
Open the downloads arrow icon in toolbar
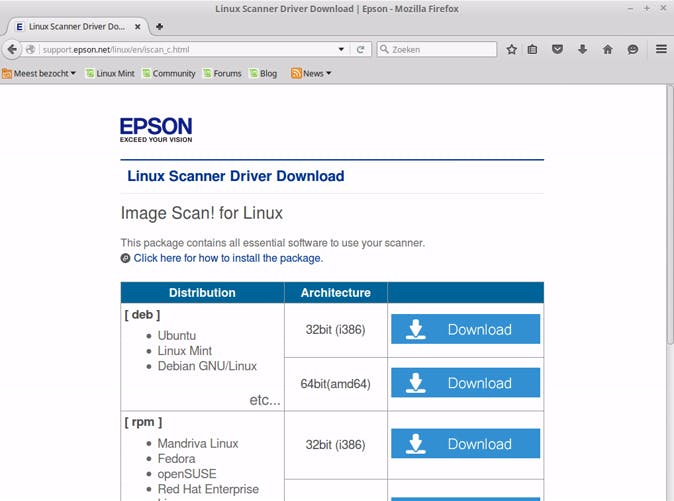point(582,49)
